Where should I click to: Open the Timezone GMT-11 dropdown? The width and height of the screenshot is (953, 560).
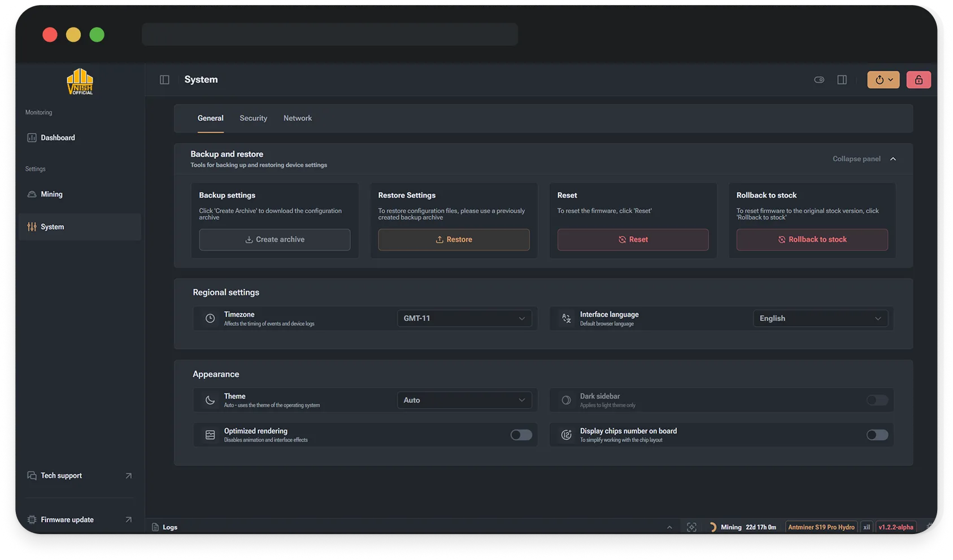[464, 318]
